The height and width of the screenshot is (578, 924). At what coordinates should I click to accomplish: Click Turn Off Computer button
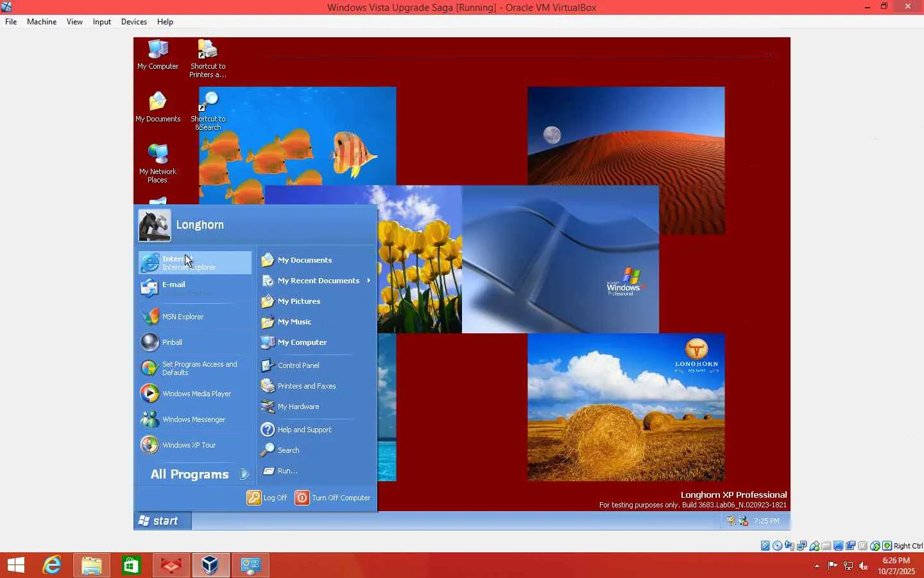coord(332,498)
